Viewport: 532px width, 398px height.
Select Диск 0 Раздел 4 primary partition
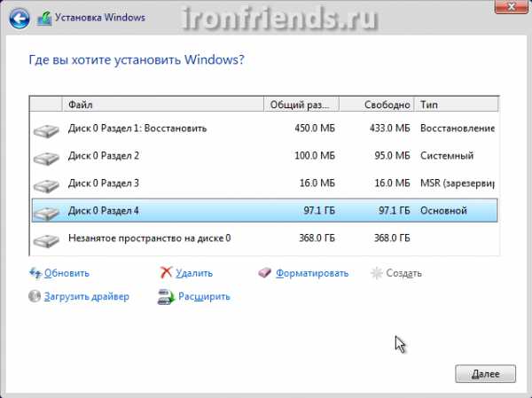[264, 211]
